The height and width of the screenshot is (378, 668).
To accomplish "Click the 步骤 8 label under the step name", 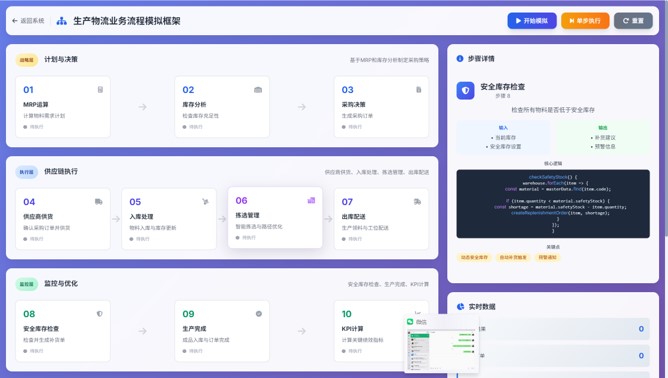I will point(503,96).
